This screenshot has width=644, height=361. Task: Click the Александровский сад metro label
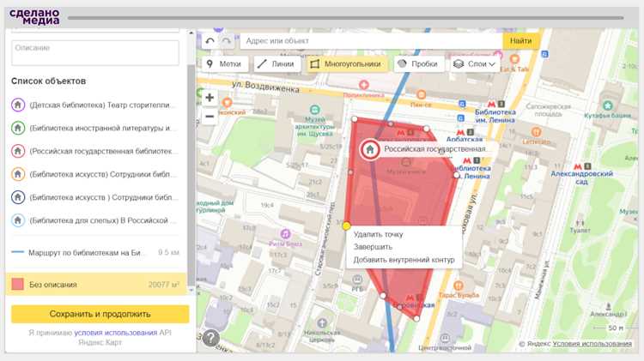tap(581, 177)
